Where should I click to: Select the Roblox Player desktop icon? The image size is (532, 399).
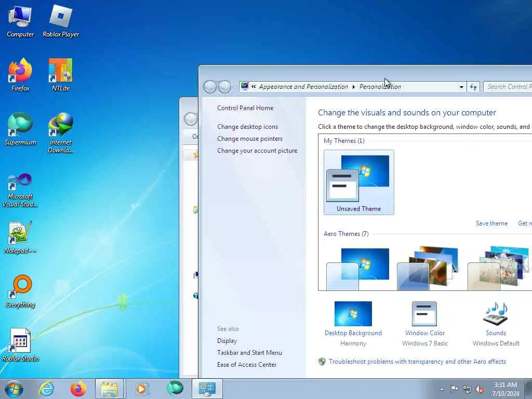pyautogui.click(x=61, y=21)
